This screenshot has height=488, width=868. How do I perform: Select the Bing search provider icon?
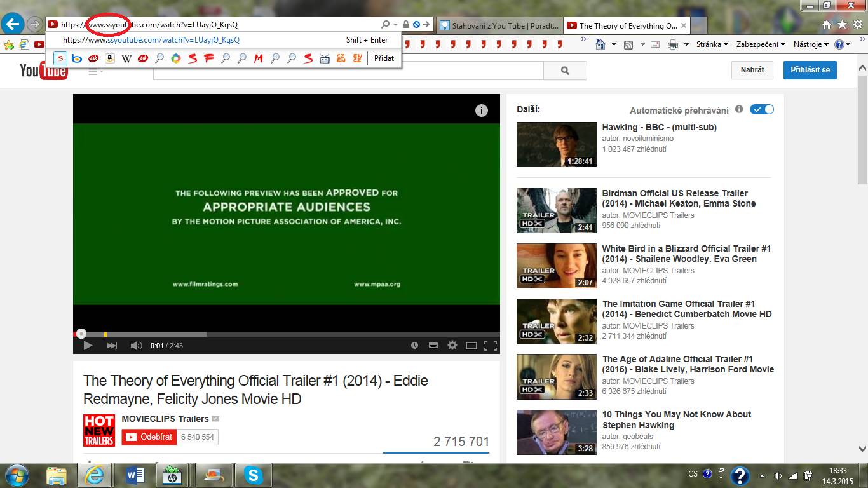[x=77, y=58]
